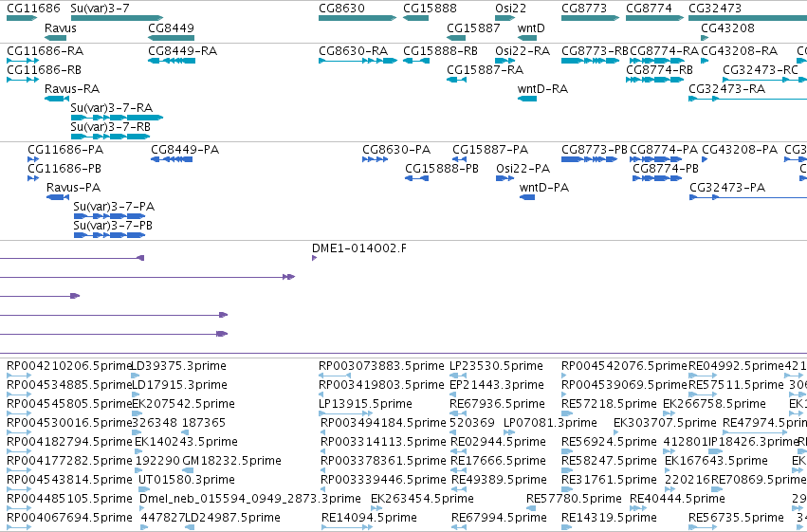Click the CG8773-RB transcript label
Viewport: 807px width, 532px height.
[x=595, y=51]
